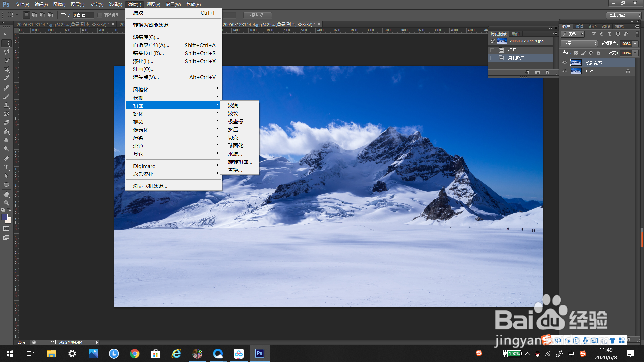Image resolution: width=644 pixels, height=362 pixels.
Task: Click the 调整边缘 button
Action: (x=257, y=15)
